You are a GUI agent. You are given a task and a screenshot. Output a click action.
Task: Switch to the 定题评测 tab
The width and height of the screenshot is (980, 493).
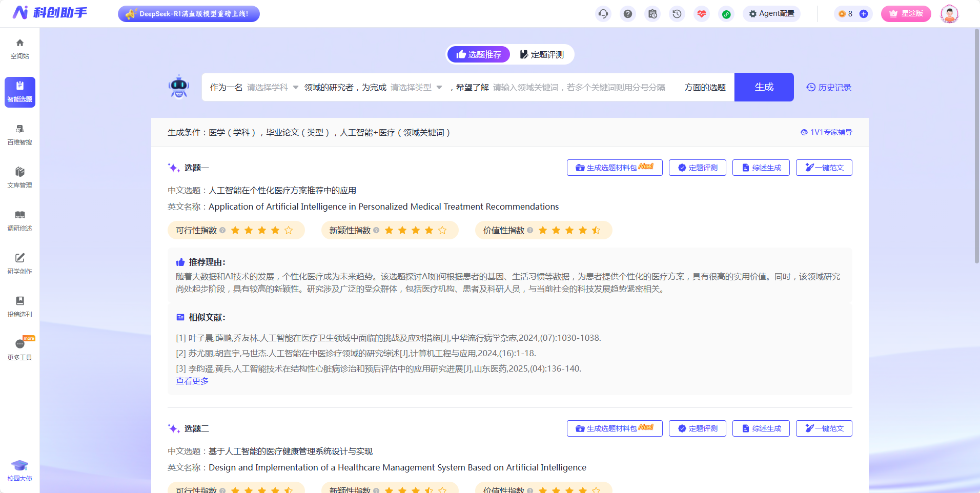pyautogui.click(x=542, y=54)
